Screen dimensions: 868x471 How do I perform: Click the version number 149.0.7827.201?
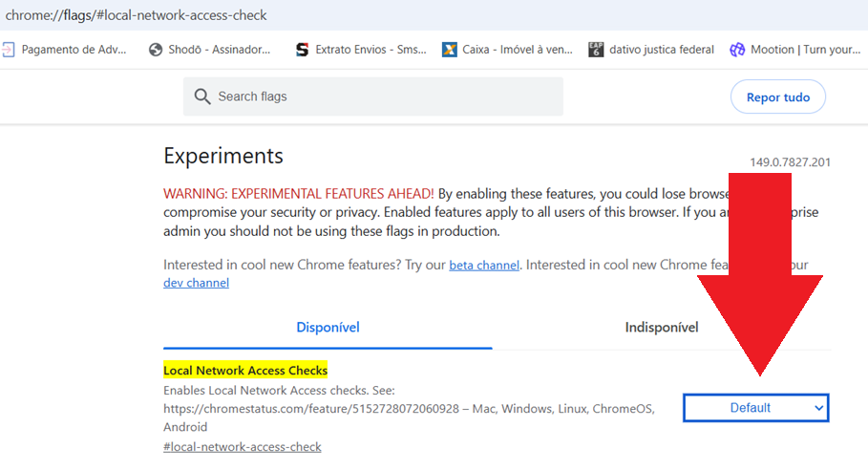(790, 162)
